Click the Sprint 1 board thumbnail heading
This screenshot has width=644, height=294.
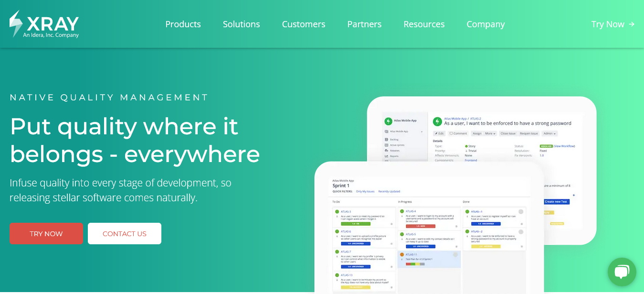341,185
